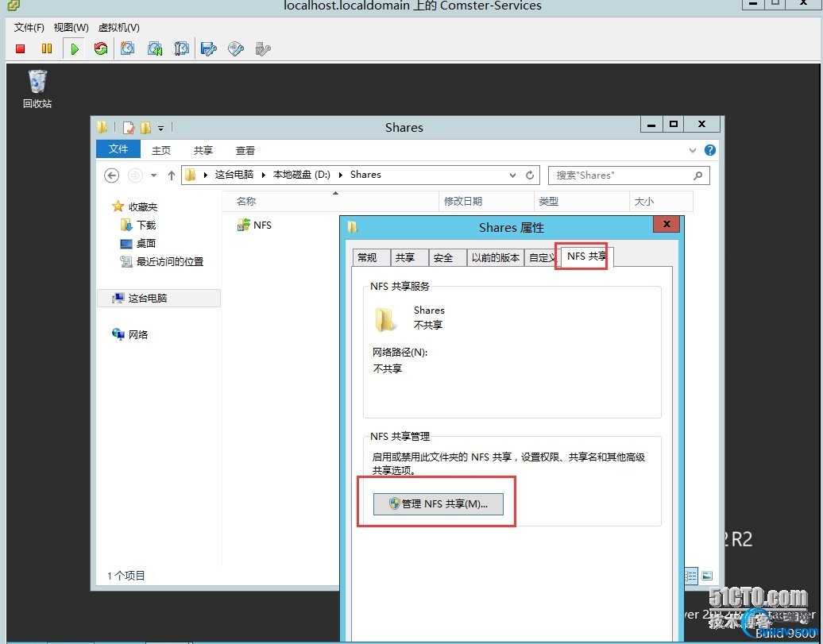This screenshot has width=823, height=644.
Task: Sort by 名称 column header
Action: [x=331, y=201]
